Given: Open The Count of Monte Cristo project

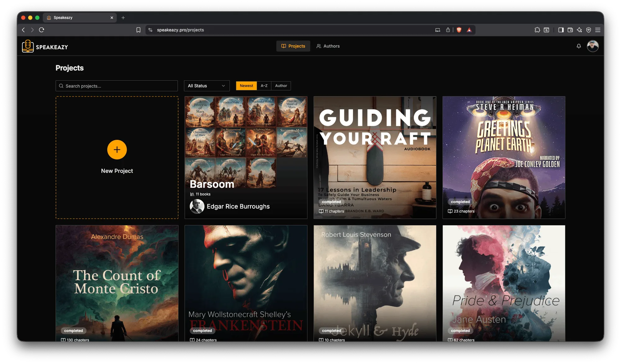Looking at the screenshot, I should tap(117, 283).
